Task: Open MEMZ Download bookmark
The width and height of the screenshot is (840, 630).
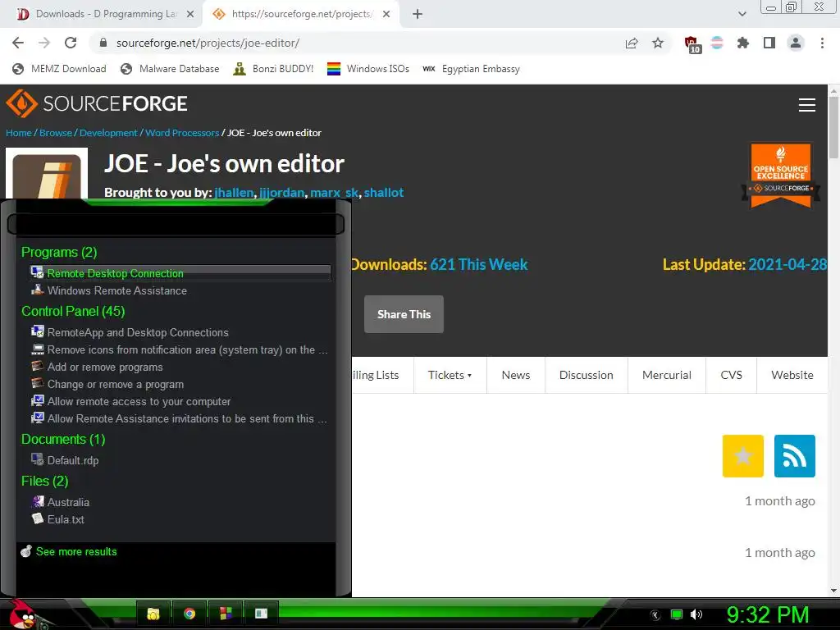Action: point(59,69)
